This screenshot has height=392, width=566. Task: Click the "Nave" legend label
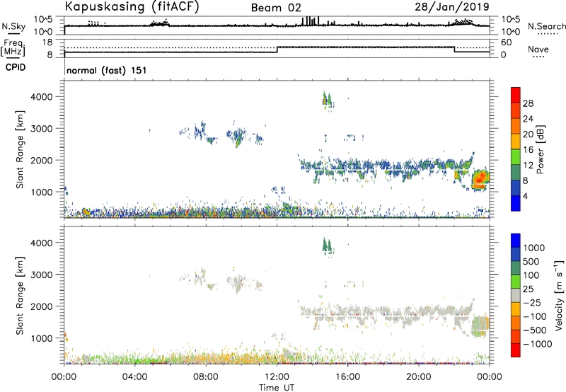(538, 50)
